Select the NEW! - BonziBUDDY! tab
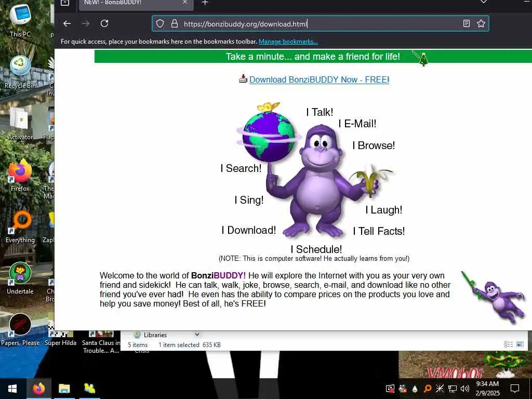The image size is (532, 399). pyautogui.click(x=136, y=4)
